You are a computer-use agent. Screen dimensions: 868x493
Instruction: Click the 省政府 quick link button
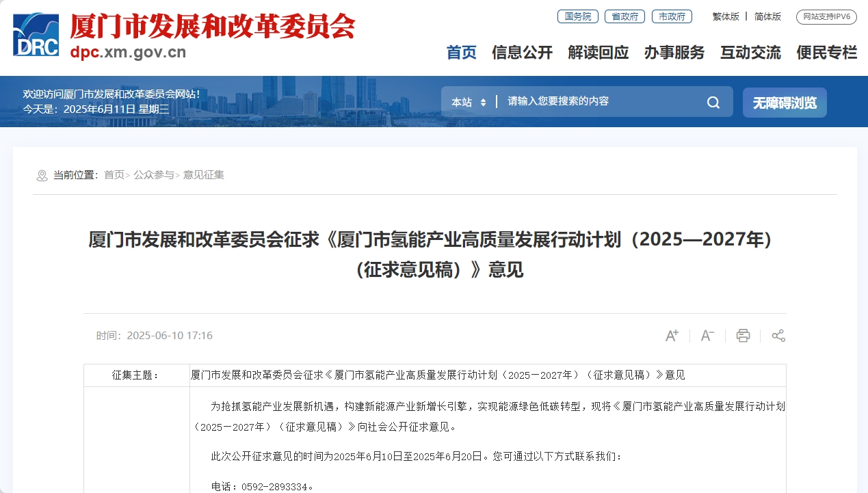point(624,16)
